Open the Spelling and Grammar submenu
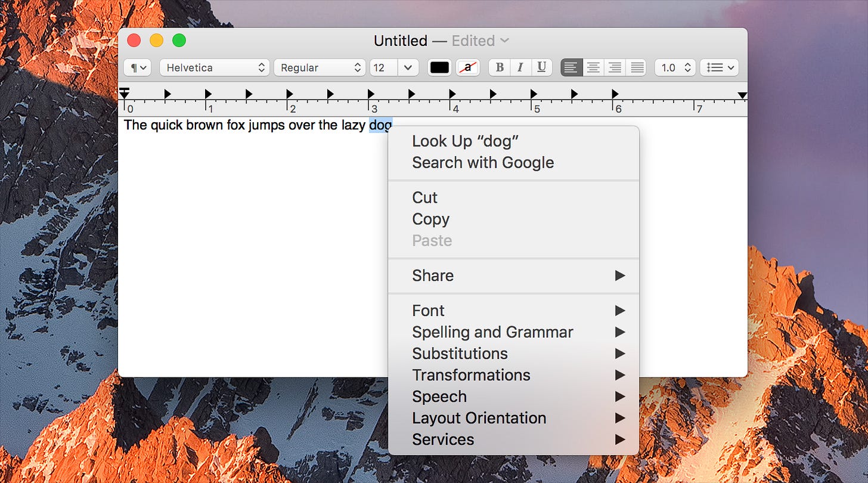 (x=492, y=332)
